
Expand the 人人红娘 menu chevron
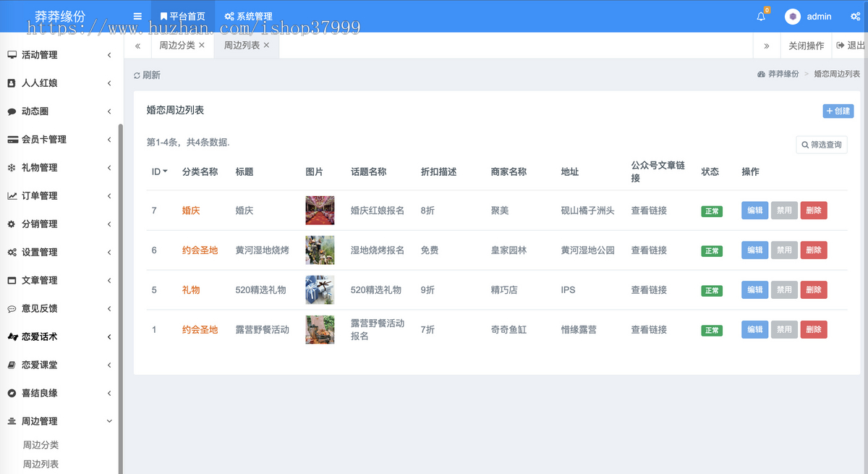tap(109, 83)
